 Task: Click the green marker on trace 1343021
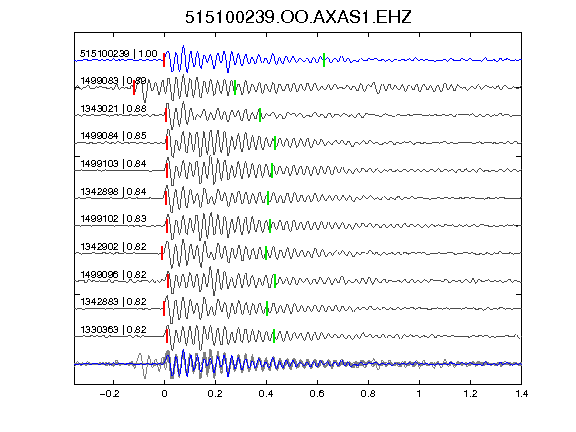tap(260, 115)
